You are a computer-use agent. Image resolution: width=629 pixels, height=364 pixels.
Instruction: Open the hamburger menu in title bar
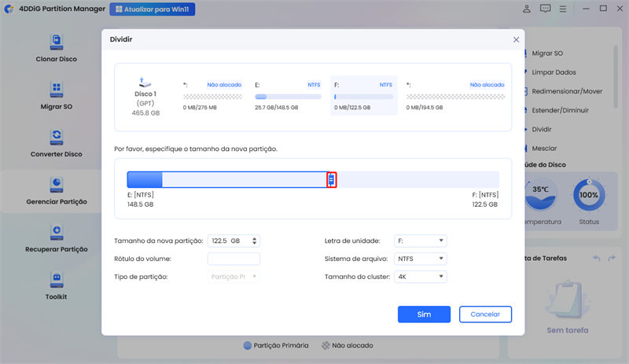(x=565, y=9)
